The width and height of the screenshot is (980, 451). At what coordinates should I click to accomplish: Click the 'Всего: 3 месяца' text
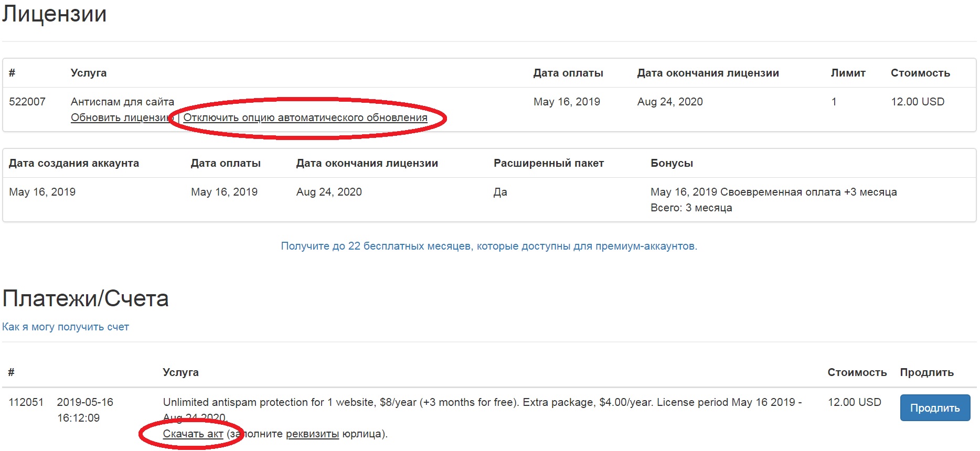pyautogui.click(x=691, y=208)
